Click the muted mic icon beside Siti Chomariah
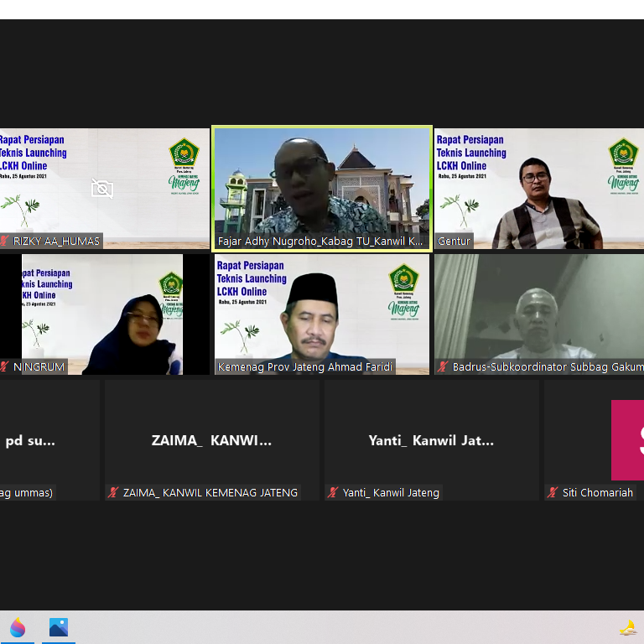Image resolution: width=644 pixels, height=644 pixels. [x=553, y=492]
